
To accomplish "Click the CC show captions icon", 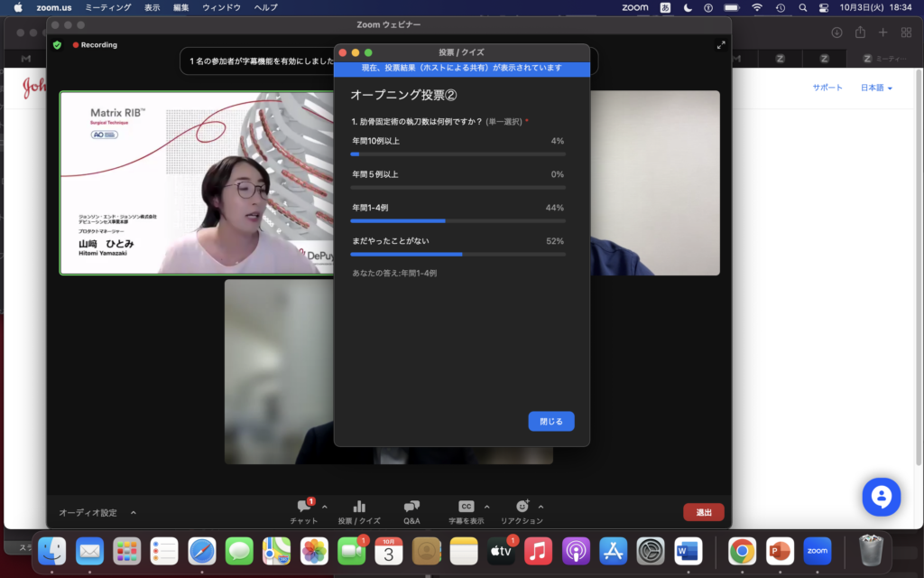I will (466, 507).
